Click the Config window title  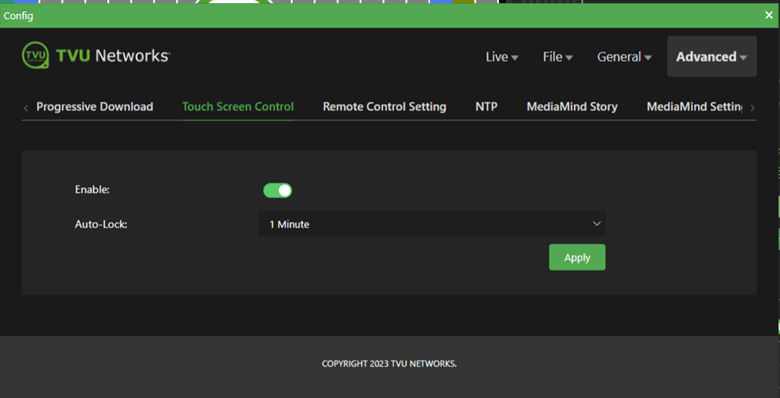pos(18,16)
